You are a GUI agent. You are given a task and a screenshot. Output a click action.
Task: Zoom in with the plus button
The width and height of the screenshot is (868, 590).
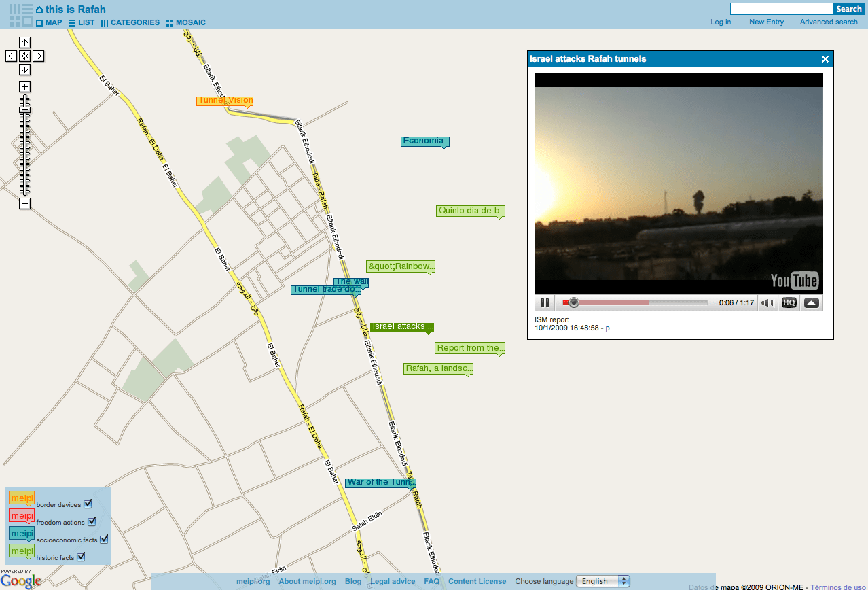[24, 86]
